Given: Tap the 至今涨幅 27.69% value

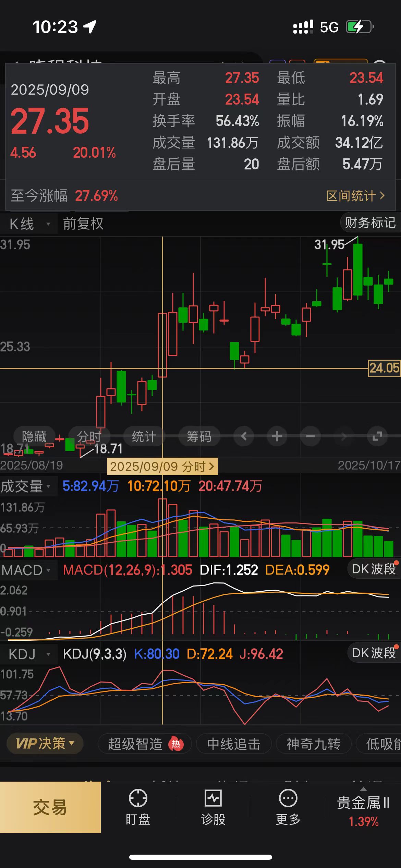Looking at the screenshot, I should coord(96,196).
